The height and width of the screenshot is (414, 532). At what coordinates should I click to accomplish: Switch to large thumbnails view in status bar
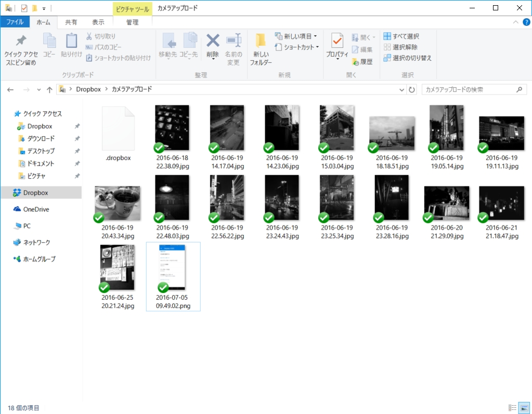pyautogui.click(x=523, y=407)
